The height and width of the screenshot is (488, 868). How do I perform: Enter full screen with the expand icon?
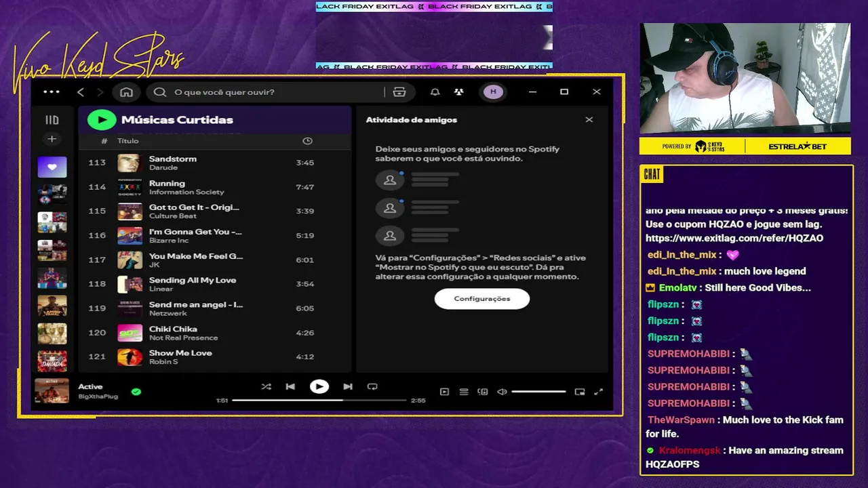point(599,392)
